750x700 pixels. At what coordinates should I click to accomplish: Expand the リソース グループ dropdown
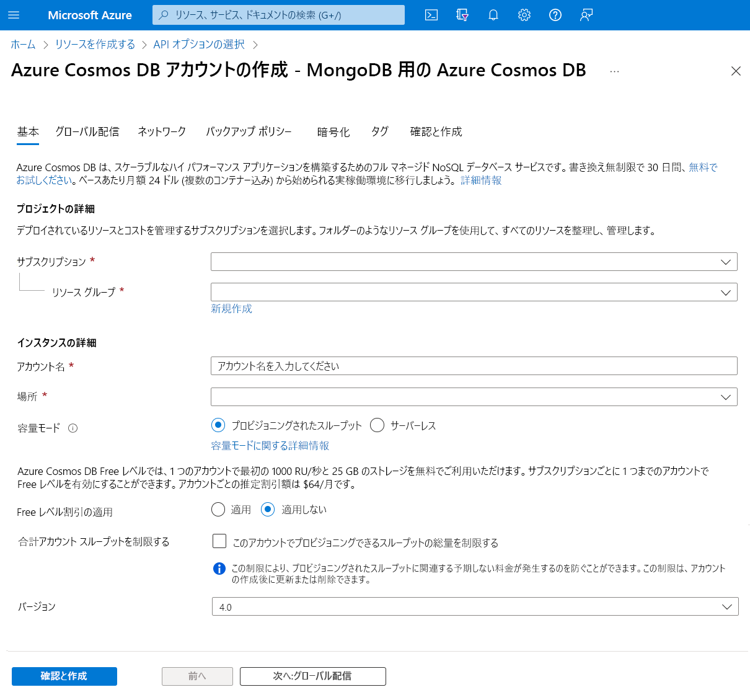pos(474,292)
